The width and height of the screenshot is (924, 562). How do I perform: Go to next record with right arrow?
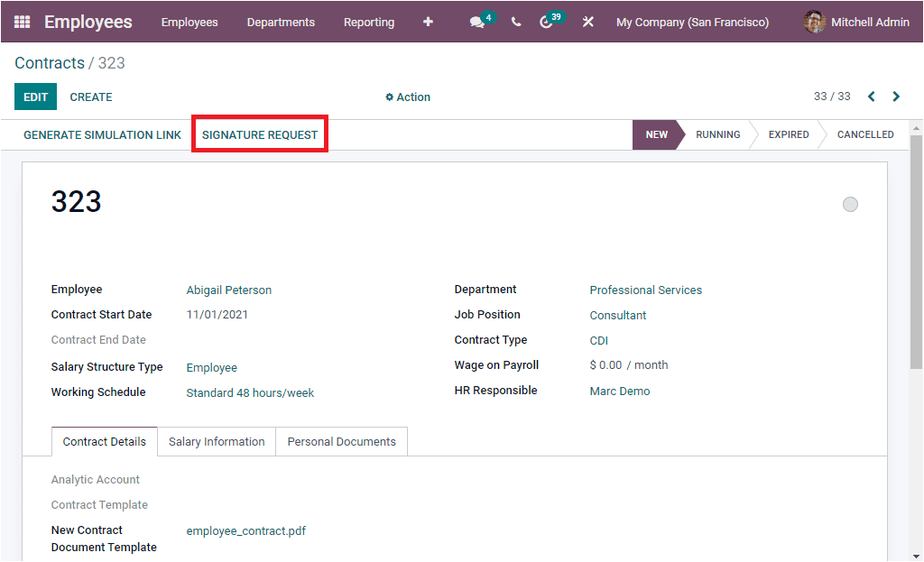pyautogui.click(x=894, y=96)
